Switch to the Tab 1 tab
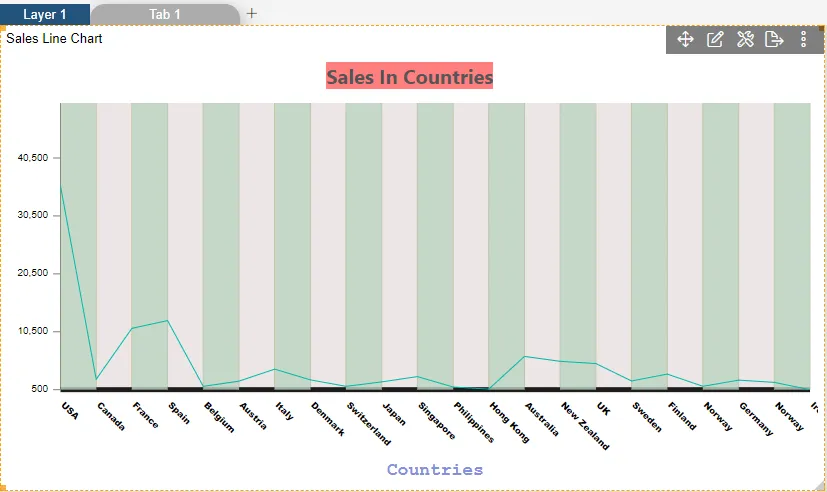The width and height of the screenshot is (827, 492). coord(165,14)
